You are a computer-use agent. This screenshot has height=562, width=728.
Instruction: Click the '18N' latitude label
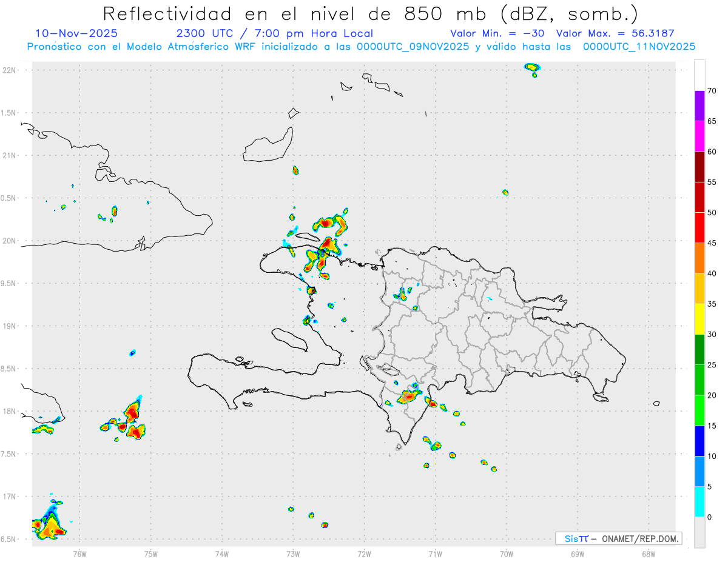point(9,411)
